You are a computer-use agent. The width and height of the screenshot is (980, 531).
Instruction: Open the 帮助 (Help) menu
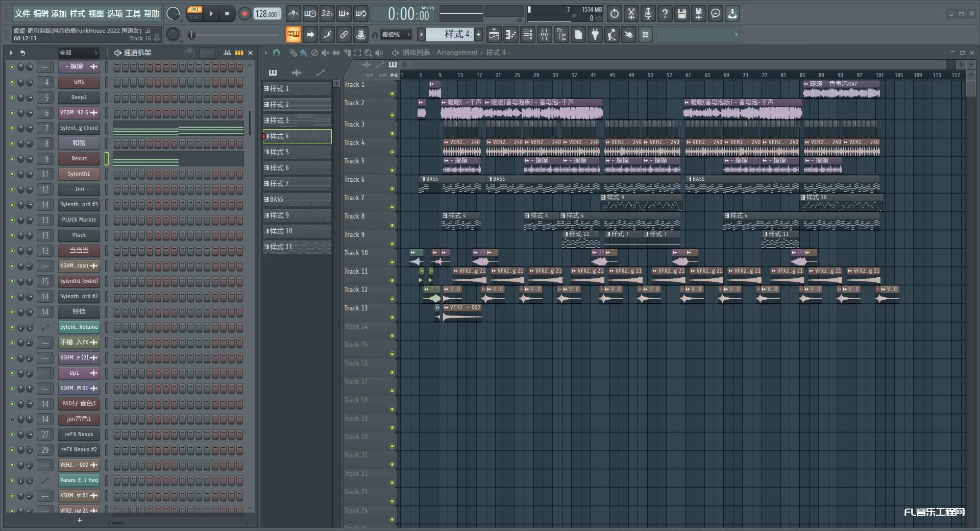pyautogui.click(x=152, y=13)
